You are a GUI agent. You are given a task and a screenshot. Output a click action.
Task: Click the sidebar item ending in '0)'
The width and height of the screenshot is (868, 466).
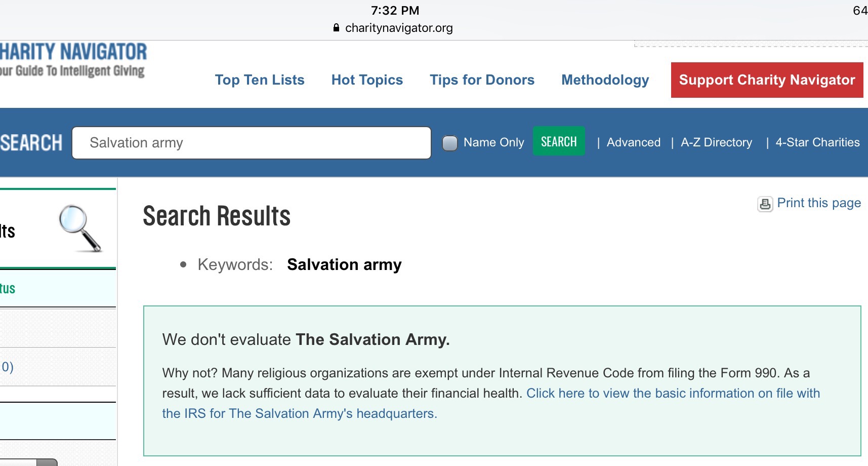(x=58, y=367)
